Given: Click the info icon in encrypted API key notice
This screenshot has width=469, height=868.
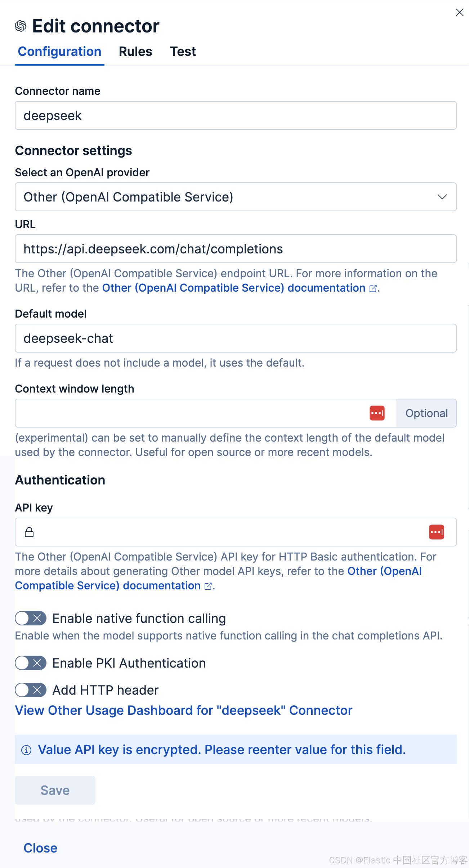Looking at the screenshot, I should (x=26, y=750).
